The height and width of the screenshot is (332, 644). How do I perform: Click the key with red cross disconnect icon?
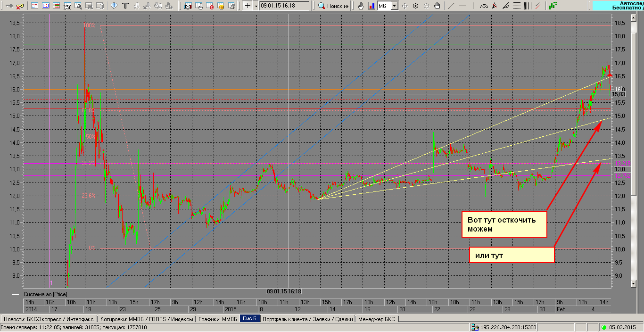[x=20, y=6]
